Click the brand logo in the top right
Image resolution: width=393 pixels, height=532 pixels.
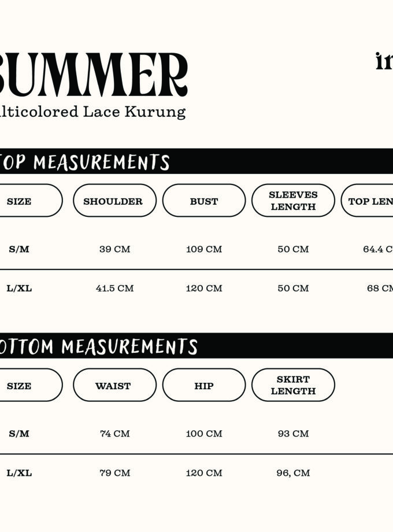384,61
